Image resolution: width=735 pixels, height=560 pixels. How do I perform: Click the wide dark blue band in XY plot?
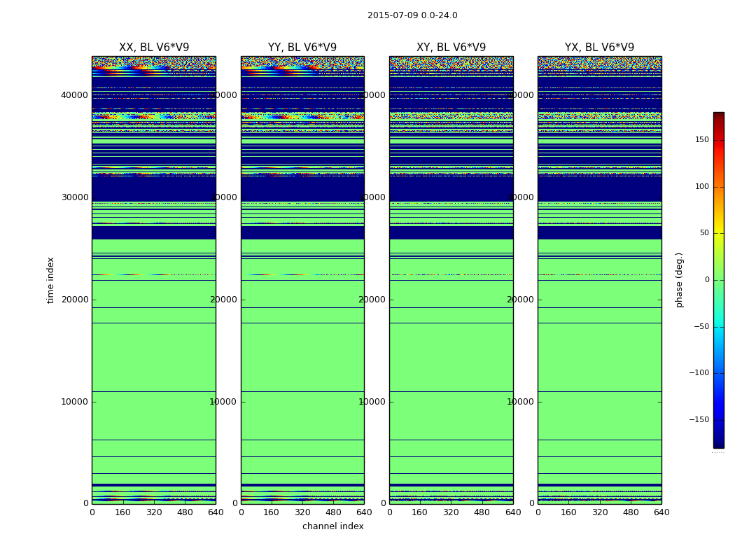[x=451, y=188]
